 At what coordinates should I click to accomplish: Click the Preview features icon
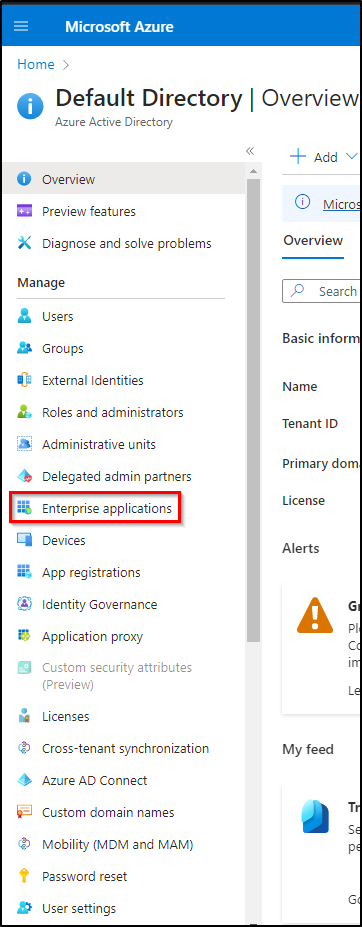pyautogui.click(x=24, y=211)
